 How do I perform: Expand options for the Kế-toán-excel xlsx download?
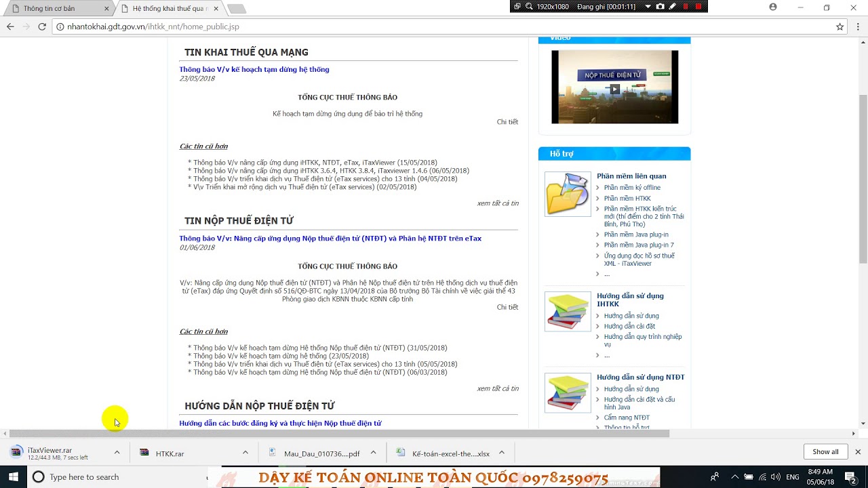(x=502, y=453)
